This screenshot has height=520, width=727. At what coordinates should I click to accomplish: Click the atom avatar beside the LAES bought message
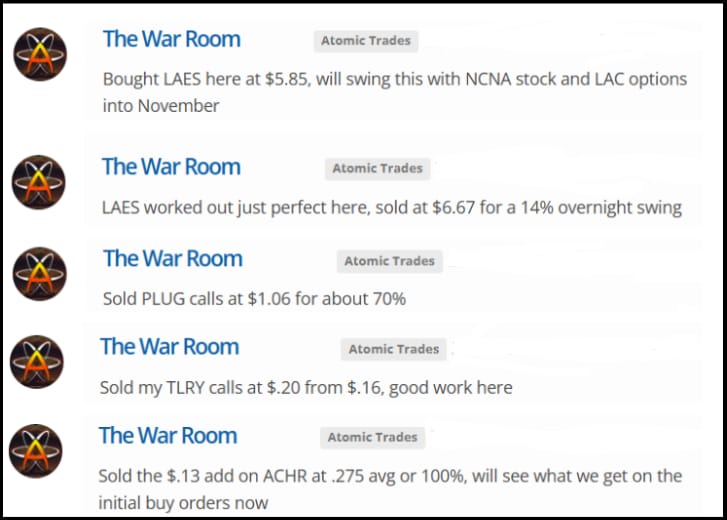click(41, 55)
